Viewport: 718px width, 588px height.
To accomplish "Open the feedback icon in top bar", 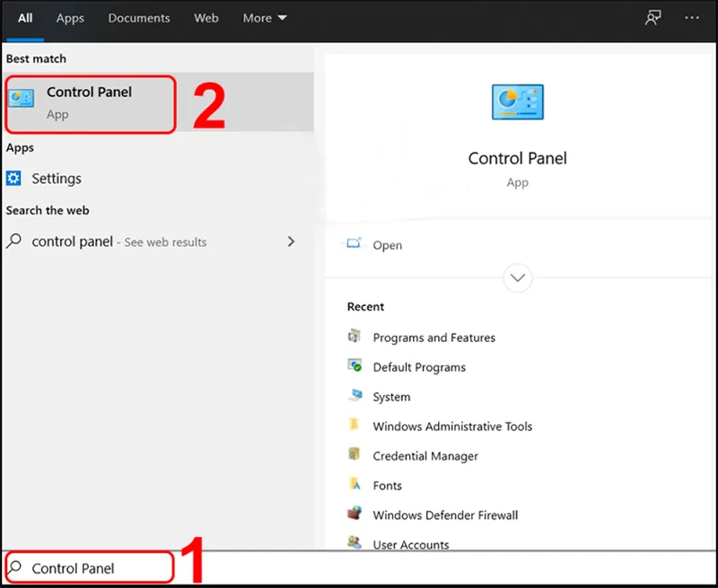I will [x=652, y=18].
